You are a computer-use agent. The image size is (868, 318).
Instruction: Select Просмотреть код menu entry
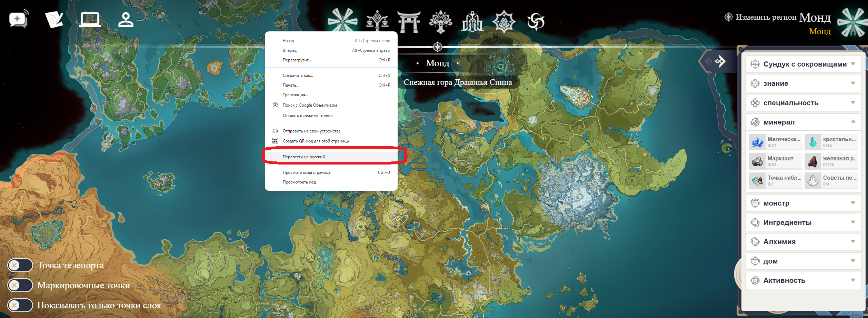[x=331, y=182]
